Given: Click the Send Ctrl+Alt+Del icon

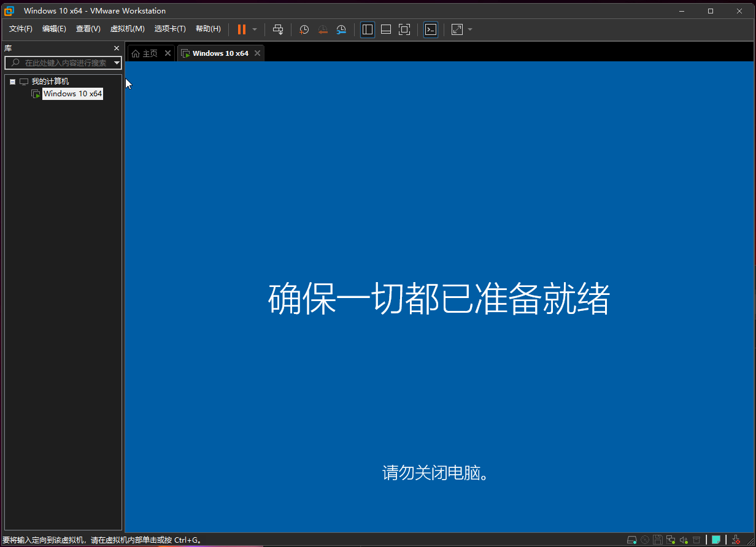Looking at the screenshot, I should pos(278,29).
